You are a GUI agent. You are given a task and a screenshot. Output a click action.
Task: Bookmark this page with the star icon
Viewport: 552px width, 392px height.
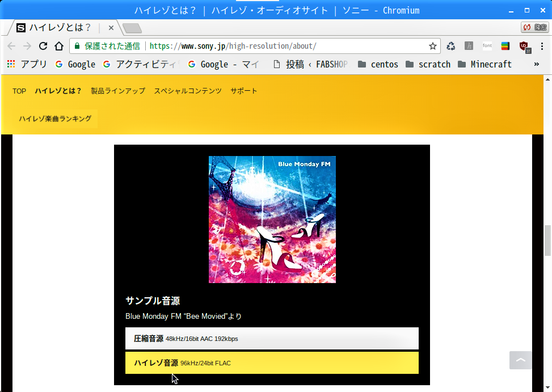[433, 46]
